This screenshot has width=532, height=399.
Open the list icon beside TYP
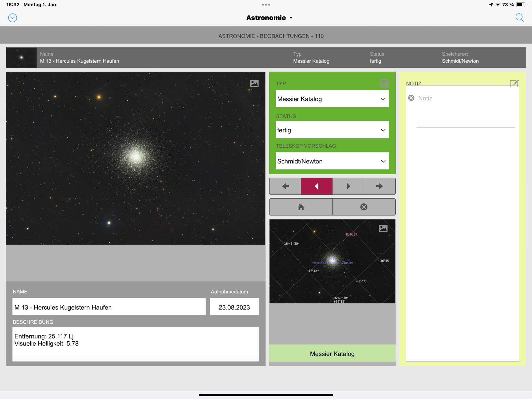click(x=384, y=83)
